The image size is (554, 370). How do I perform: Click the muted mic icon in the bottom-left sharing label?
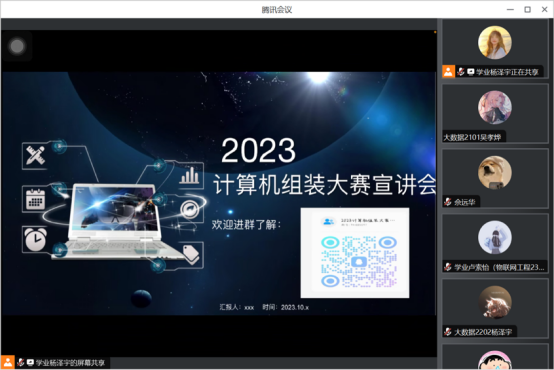pos(20,362)
